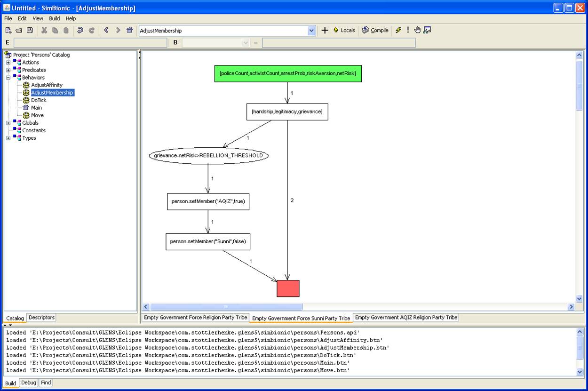Open the Help menu
The height and width of the screenshot is (391, 588).
tap(71, 18)
